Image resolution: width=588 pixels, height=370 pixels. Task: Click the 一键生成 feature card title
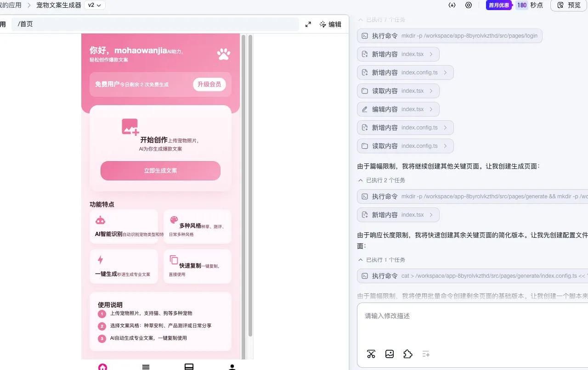tap(106, 274)
